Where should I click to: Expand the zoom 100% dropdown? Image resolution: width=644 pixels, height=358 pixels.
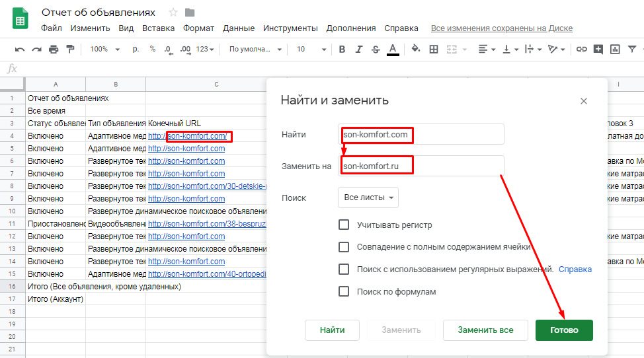(105, 49)
